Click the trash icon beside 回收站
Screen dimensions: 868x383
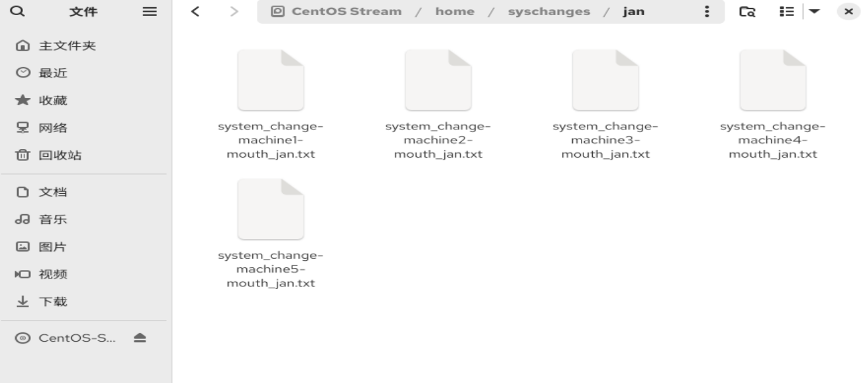pyautogui.click(x=22, y=156)
